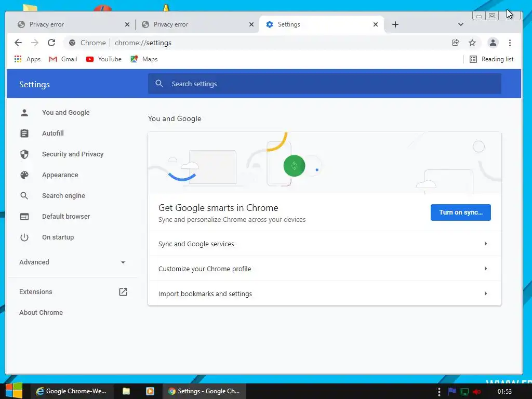This screenshot has height=399, width=532.
Task: Show hidden tray icons via dots
Action: (x=439, y=392)
